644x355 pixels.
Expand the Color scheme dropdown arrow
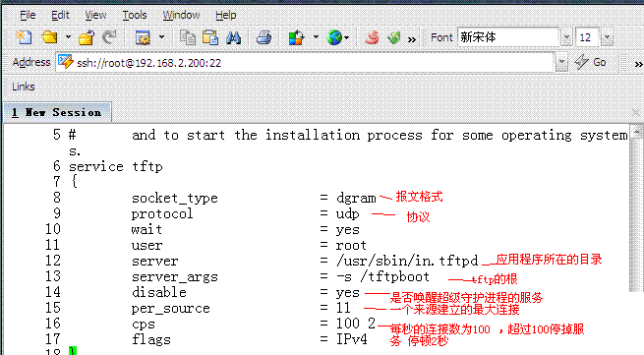click(316, 37)
